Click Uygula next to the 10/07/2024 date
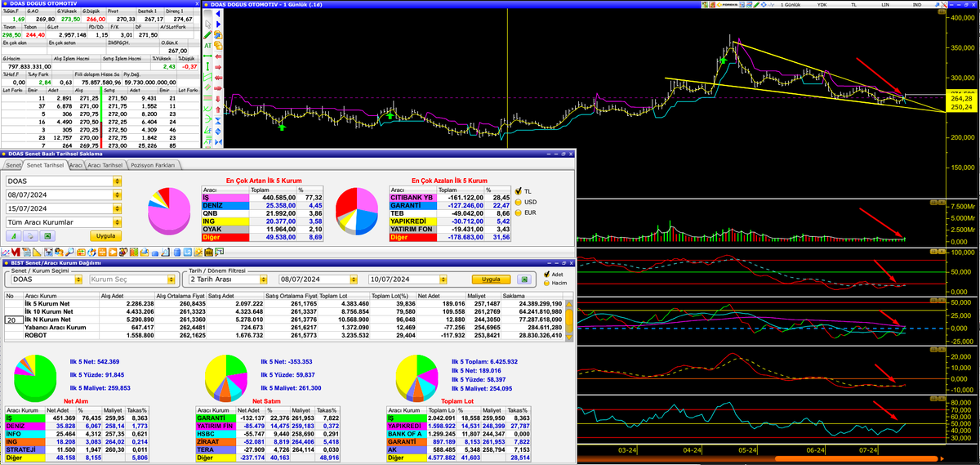 pyautogui.click(x=491, y=279)
